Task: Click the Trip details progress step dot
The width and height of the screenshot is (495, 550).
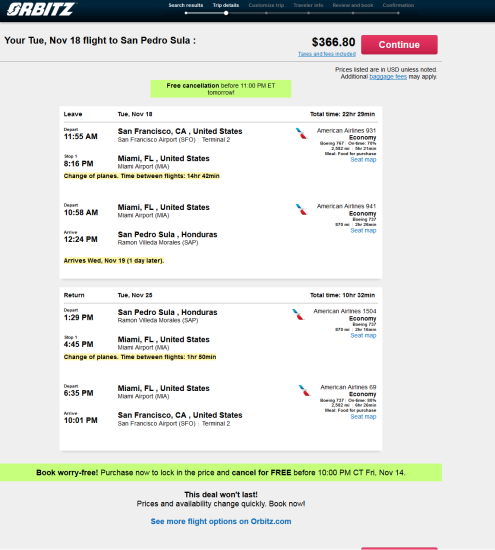Action: point(226,13)
